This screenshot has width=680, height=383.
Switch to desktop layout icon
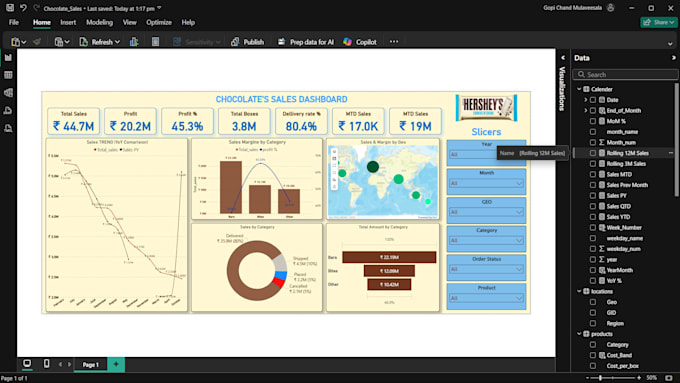pyautogui.click(x=27, y=363)
